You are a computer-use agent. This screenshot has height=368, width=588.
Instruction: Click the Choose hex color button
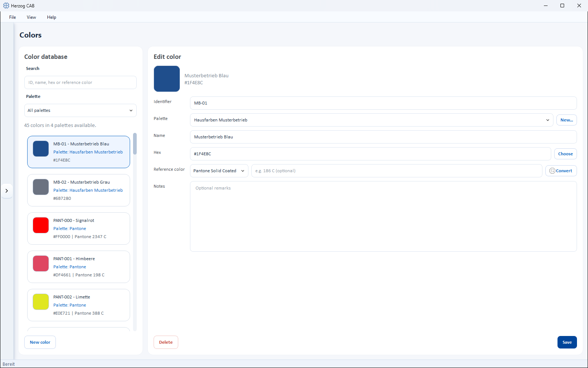pos(565,154)
